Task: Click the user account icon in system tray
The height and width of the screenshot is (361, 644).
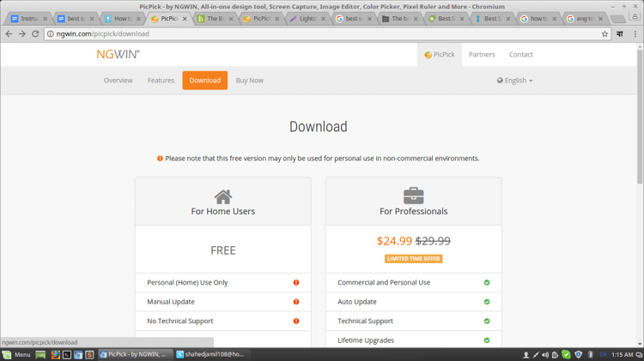Action: click(x=526, y=355)
